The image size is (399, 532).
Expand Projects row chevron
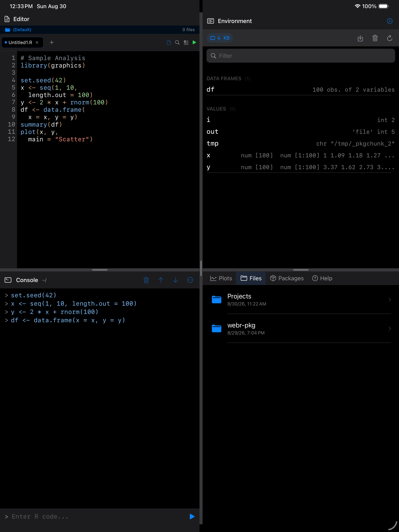[x=390, y=299]
